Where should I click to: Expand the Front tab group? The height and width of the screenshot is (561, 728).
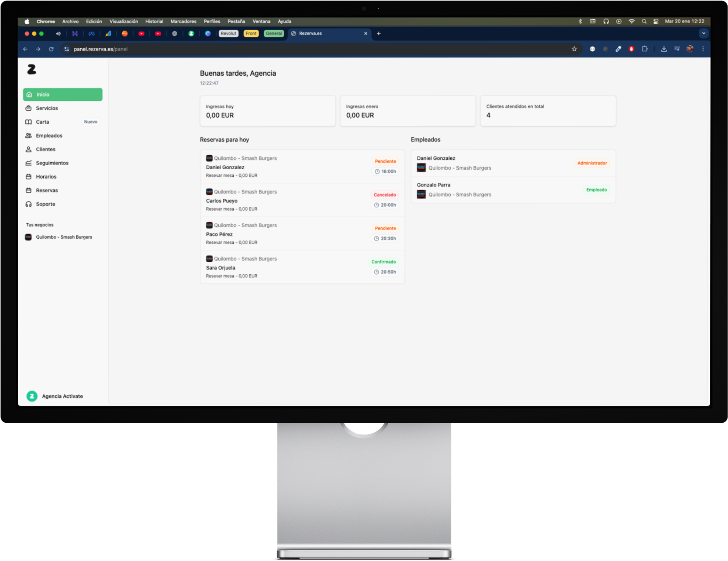click(x=251, y=33)
